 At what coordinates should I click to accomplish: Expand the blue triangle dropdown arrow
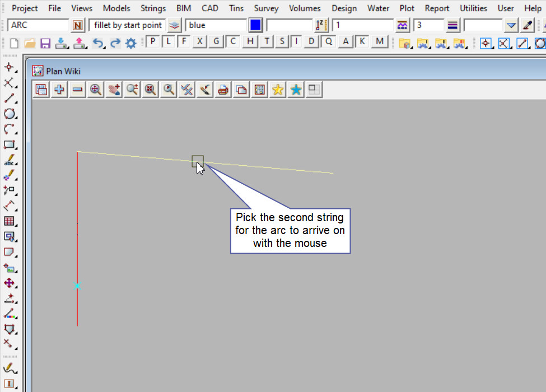click(x=511, y=25)
